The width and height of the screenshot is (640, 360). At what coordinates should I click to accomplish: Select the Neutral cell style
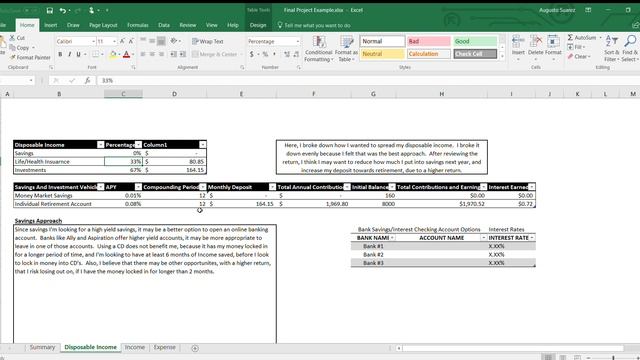click(x=382, y=54)
